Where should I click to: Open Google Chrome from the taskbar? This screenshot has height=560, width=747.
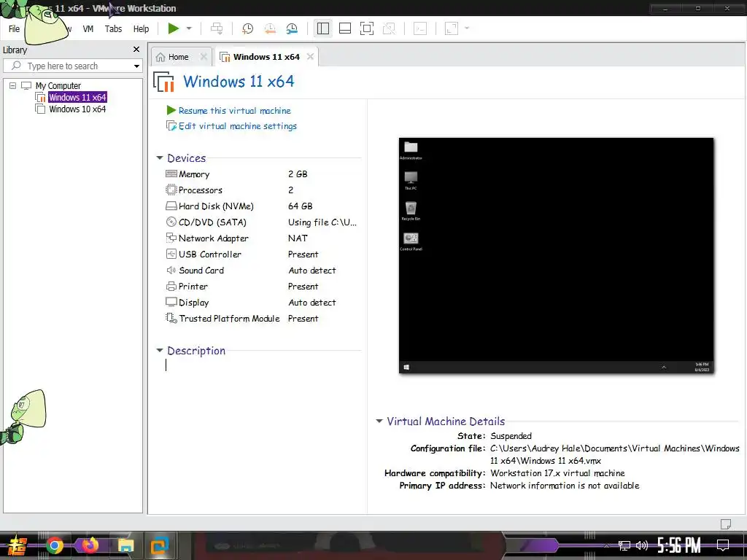point(54,545)
